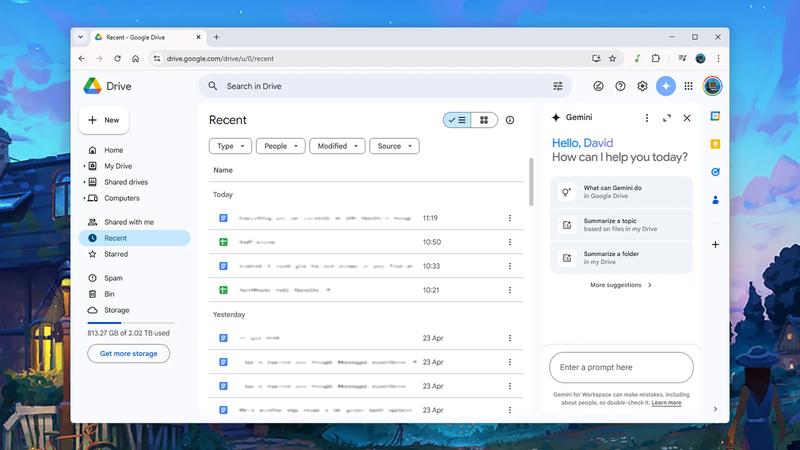Image resolution: width=800 pixels, height=450 pixels.
Task: Open the Google Account avatar
Action: 712,86
